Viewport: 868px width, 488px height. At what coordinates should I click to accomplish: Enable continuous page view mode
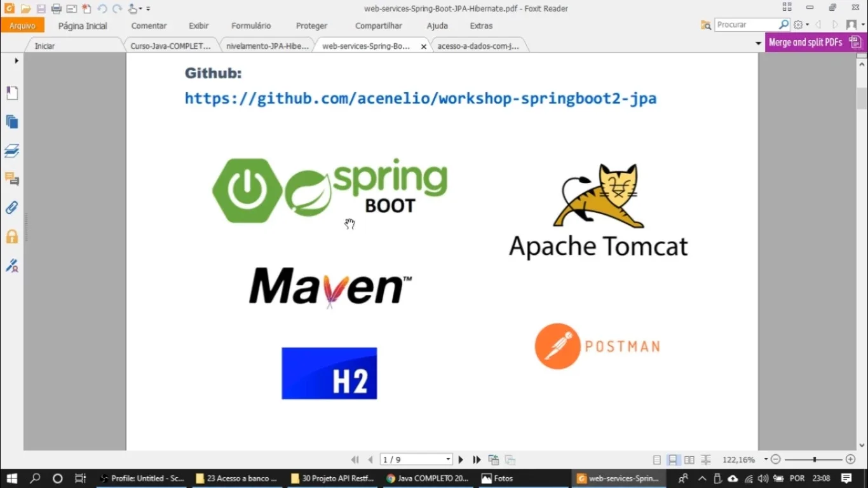coord(673,460)
